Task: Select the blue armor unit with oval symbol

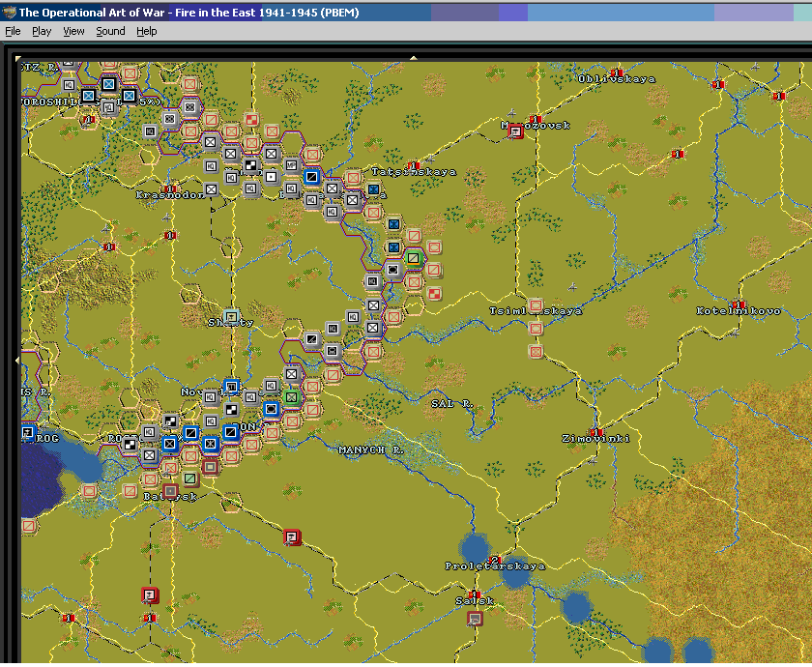Action: [271, 409]
